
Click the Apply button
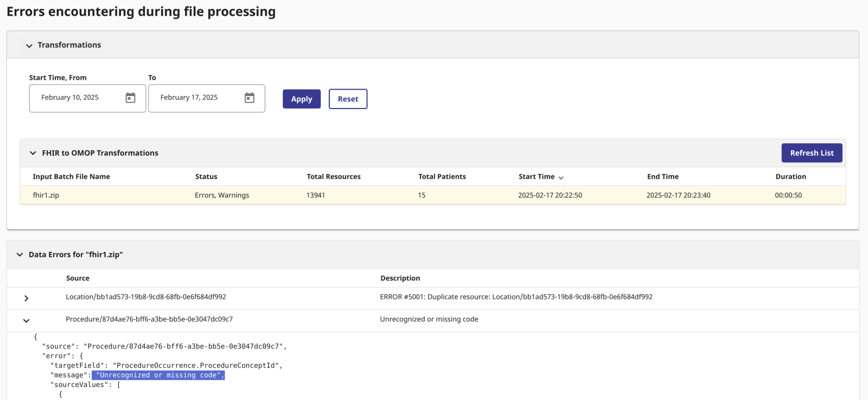tap(302, 99)
